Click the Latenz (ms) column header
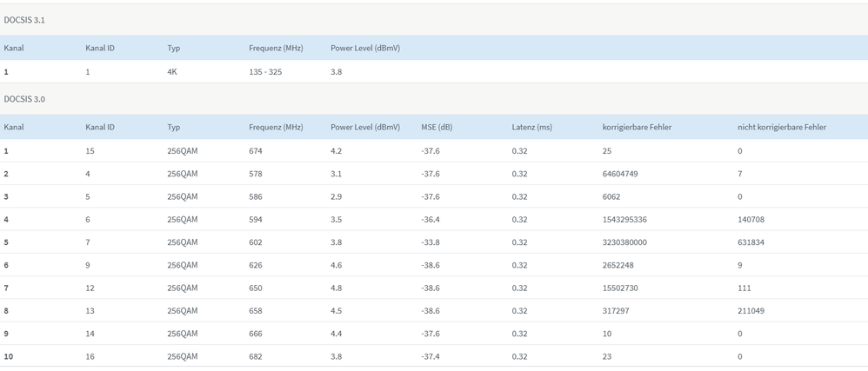868x371 pixels. [531, 128]
